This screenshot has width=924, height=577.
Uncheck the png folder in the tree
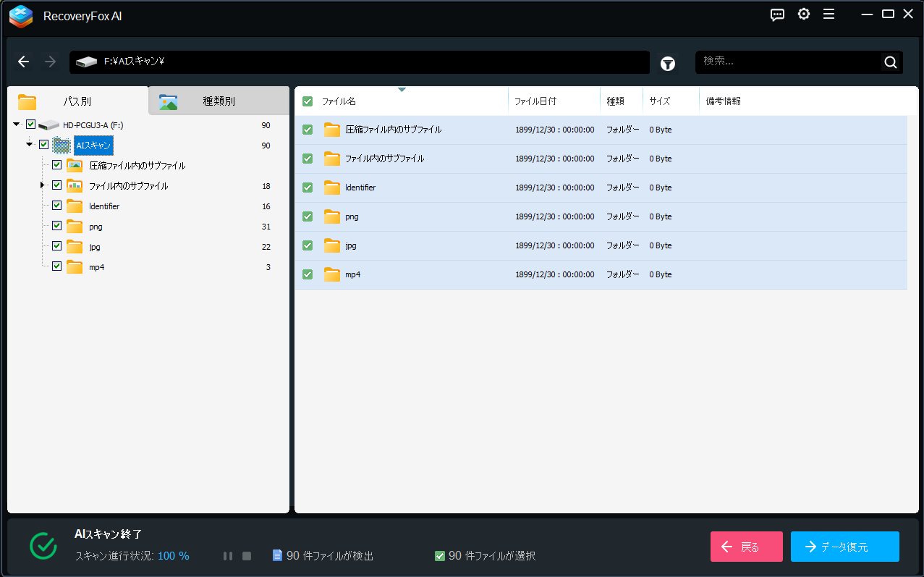[56, 225]
